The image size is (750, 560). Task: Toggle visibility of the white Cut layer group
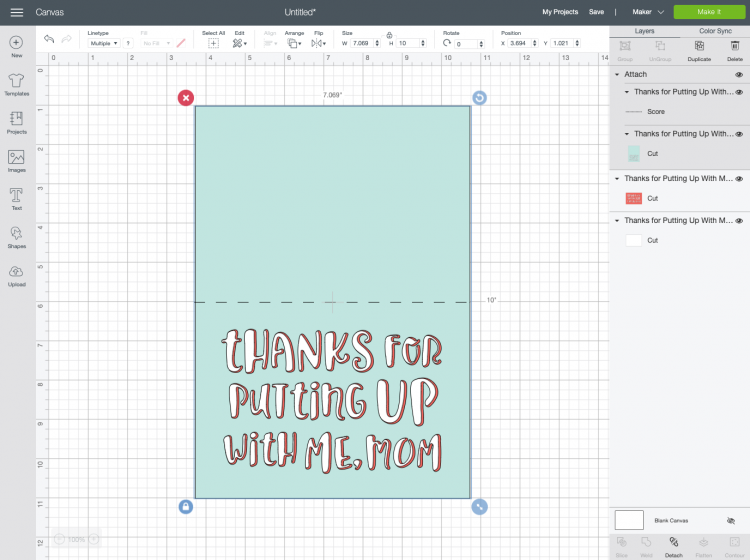pyautogui.click(x=739, y=221)
